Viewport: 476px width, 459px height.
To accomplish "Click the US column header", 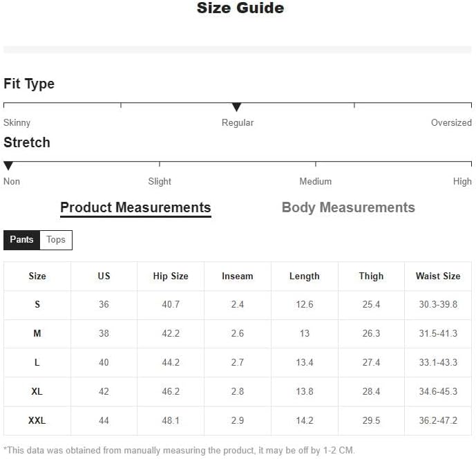I will (x=104, y=276).
